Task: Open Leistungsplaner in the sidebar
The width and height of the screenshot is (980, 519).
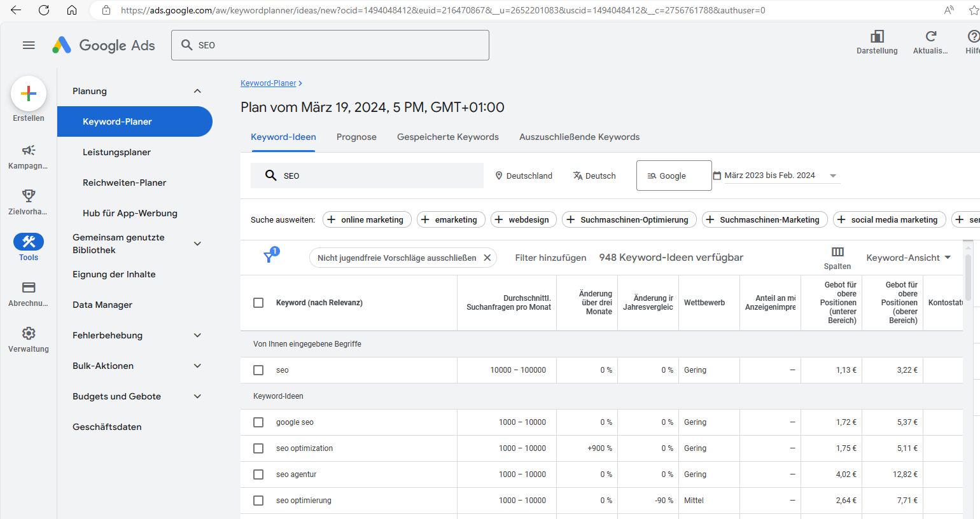Action: 116,152
